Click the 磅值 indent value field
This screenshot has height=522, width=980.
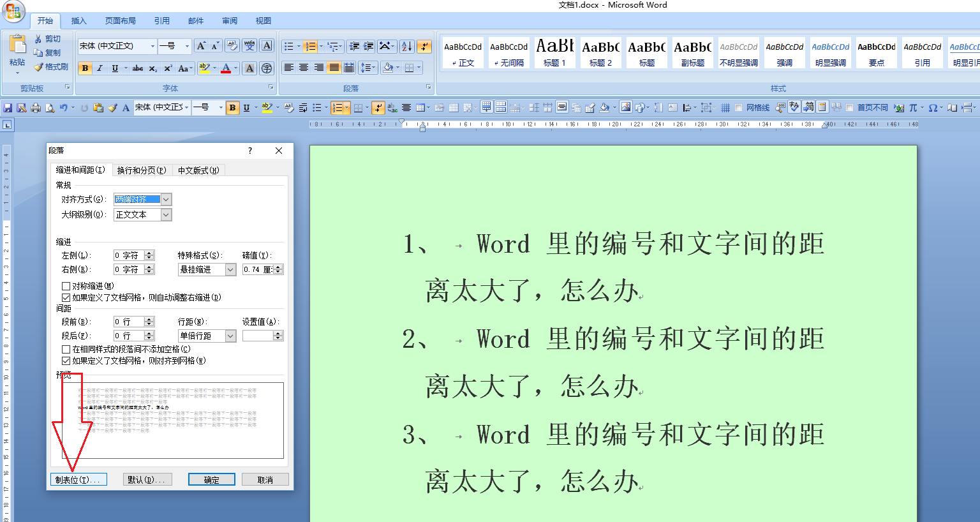258,270
